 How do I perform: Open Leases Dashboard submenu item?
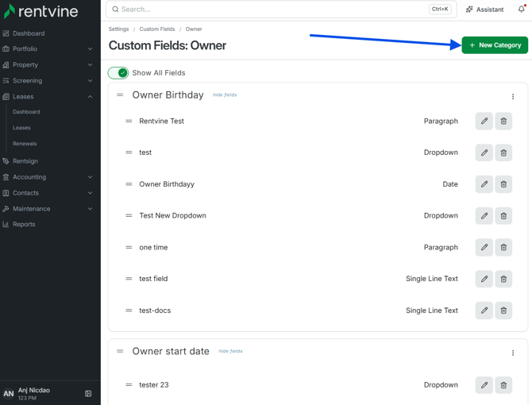click(26, 112)
